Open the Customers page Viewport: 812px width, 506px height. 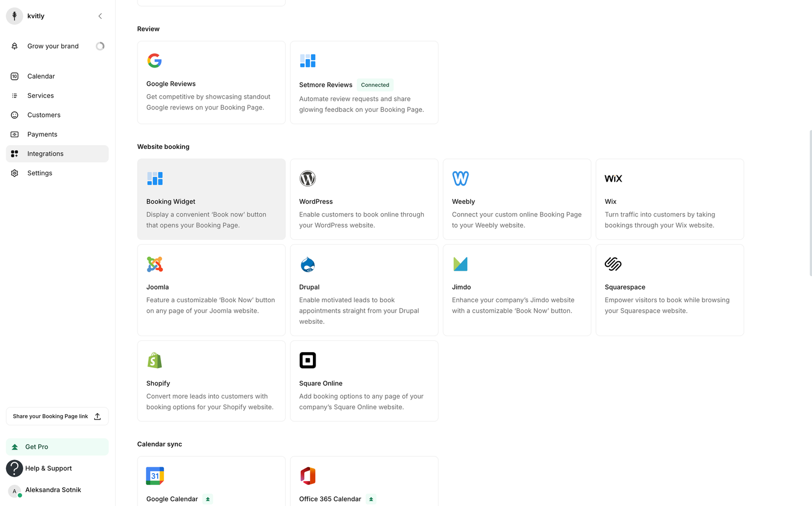tap(58, 115)
